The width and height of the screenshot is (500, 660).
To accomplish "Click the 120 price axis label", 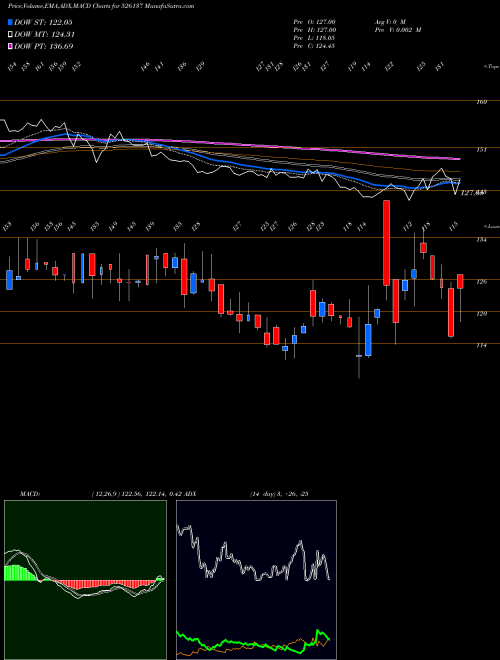I will click(x=482, y=313).
